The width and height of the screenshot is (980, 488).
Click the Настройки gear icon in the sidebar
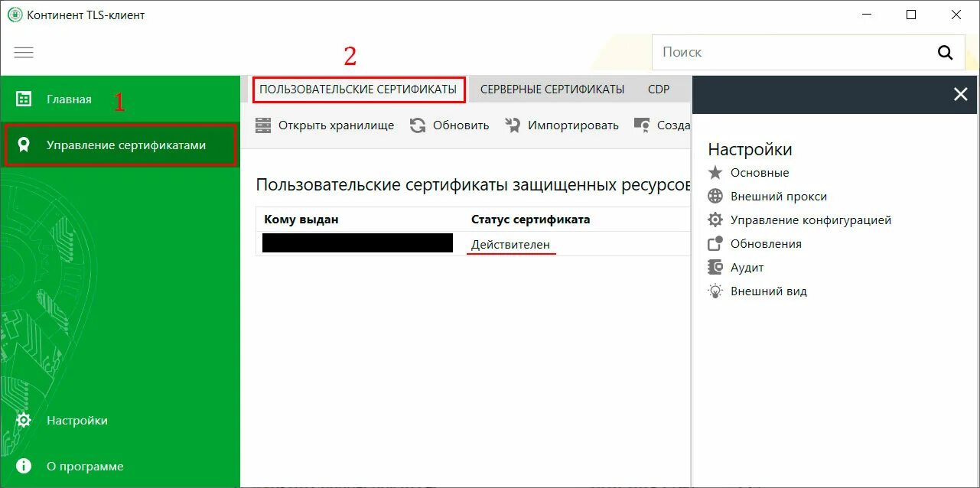pyautogui.click(x=24, y=420)
